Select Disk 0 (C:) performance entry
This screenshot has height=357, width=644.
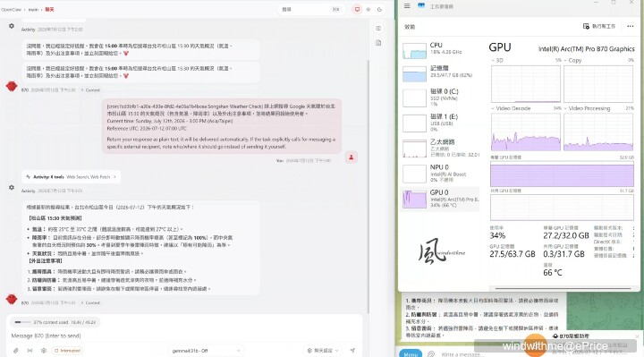(x=439, y=98)
